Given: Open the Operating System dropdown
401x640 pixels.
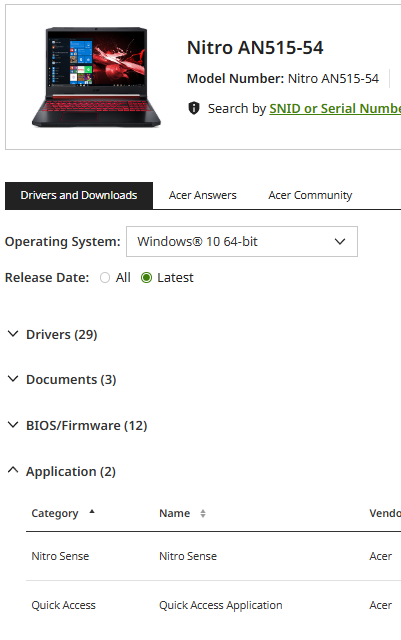Looking at the screenshot, I should tap(242, 242).
